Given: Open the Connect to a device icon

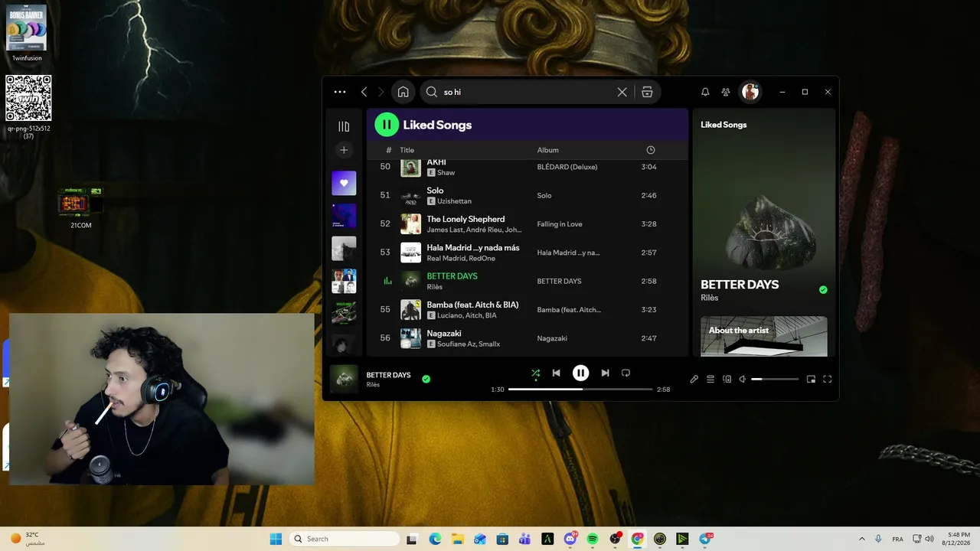Looking at the screenshot, I should 727,379.
